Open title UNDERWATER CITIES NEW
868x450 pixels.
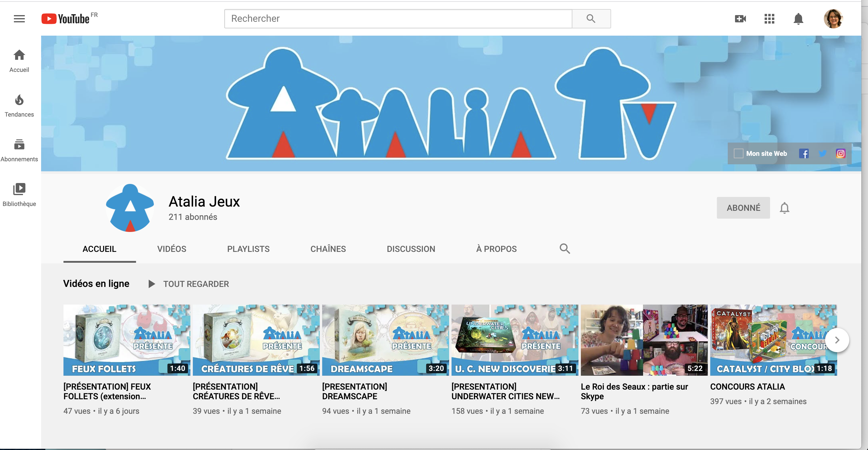[x=505, y=391]
